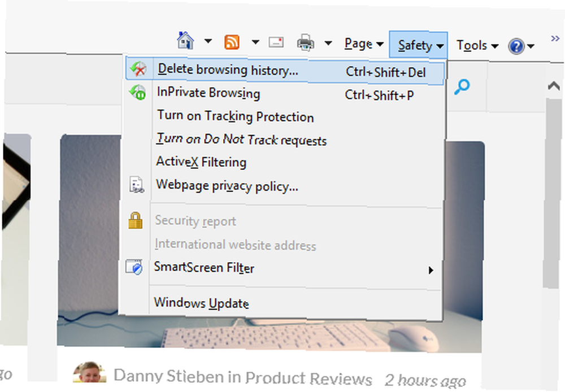This screenshot has width=565, height=392.
Task: Open the Product Reviews category link
Action: click(308, 378)
